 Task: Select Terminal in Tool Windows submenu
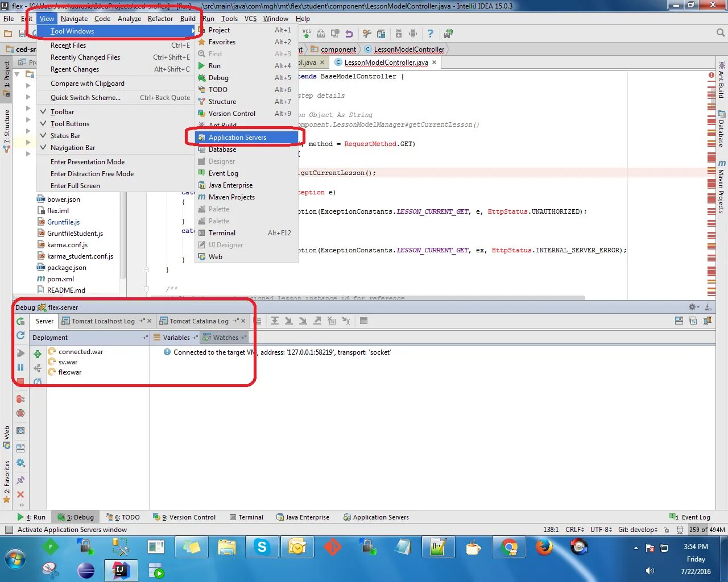(x=246, y=233)
